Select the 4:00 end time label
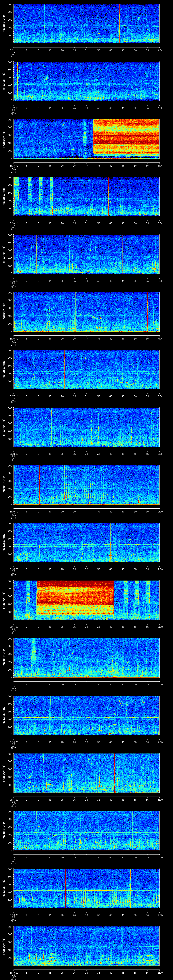The height and width of the screenshot is (980, 173). pyautogui.click(x=160, y=166)
